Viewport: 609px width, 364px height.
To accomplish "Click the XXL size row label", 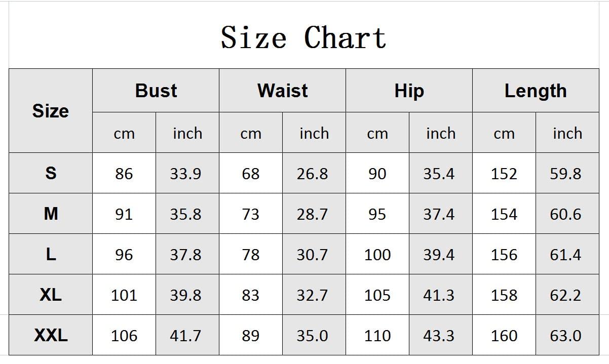I will [x=51, y=335].
